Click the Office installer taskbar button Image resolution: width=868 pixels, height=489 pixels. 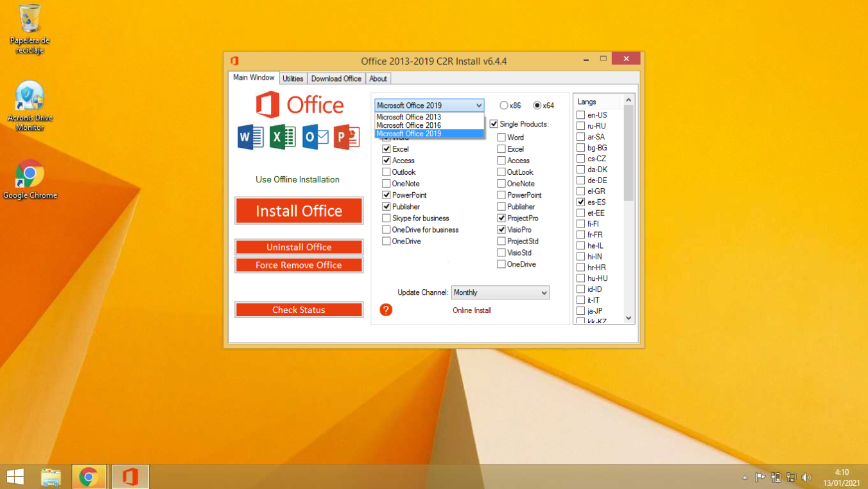point(130,477)
